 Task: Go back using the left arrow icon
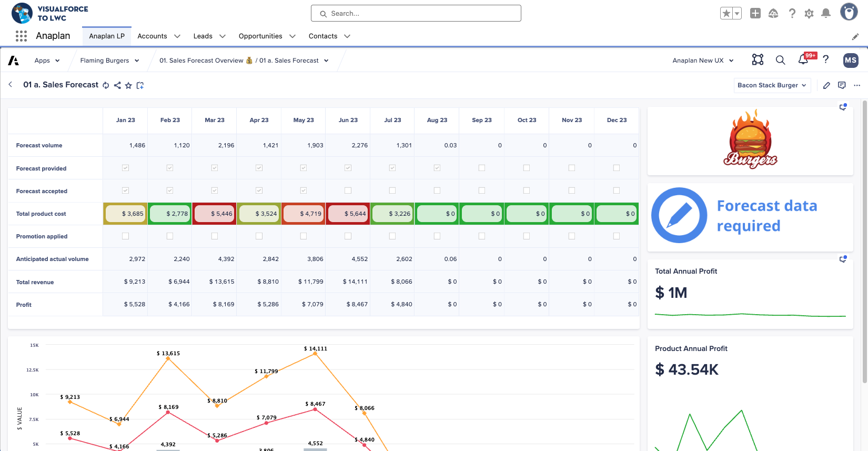click(x=11, y=84)
